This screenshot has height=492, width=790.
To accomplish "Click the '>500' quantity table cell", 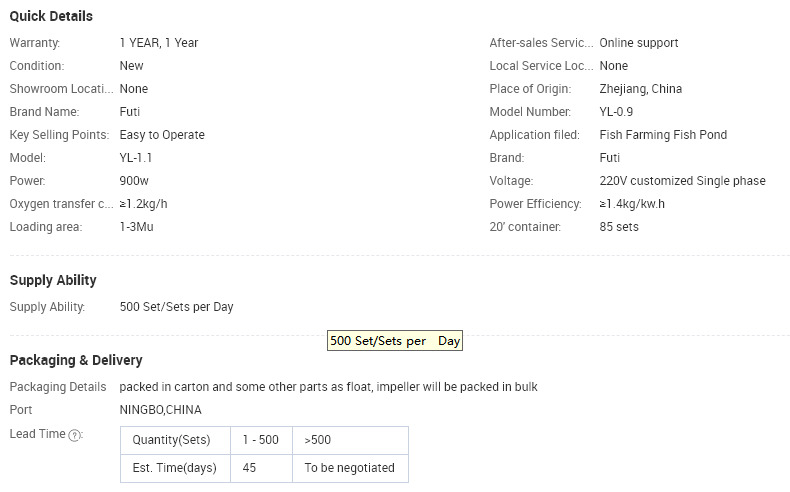I will (351, 440).
